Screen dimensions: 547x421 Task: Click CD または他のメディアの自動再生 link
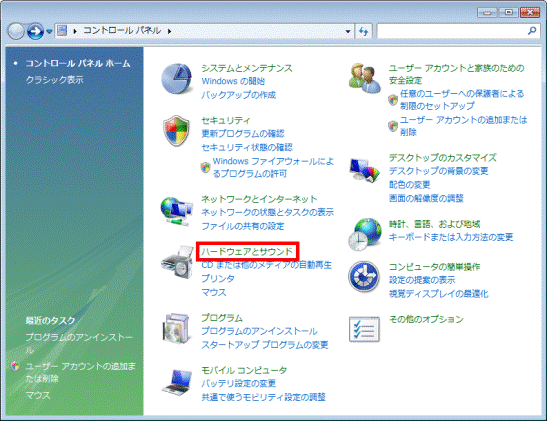267,265
